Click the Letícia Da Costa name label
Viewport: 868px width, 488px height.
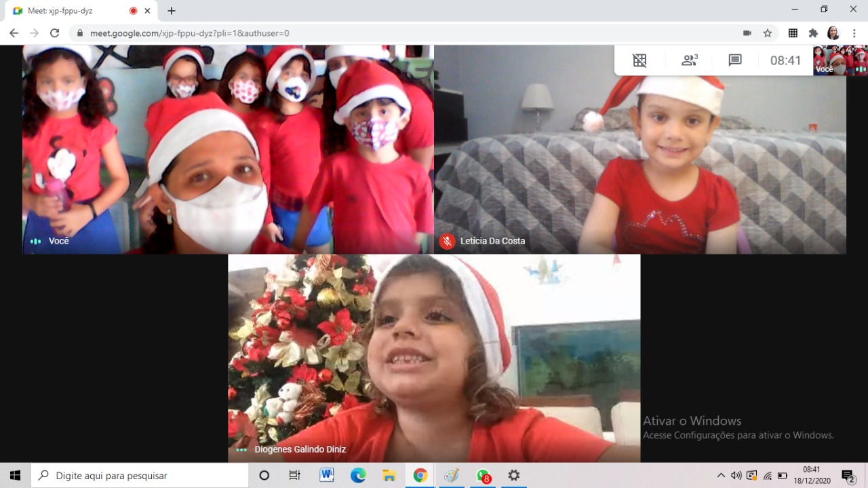[492, 241]
